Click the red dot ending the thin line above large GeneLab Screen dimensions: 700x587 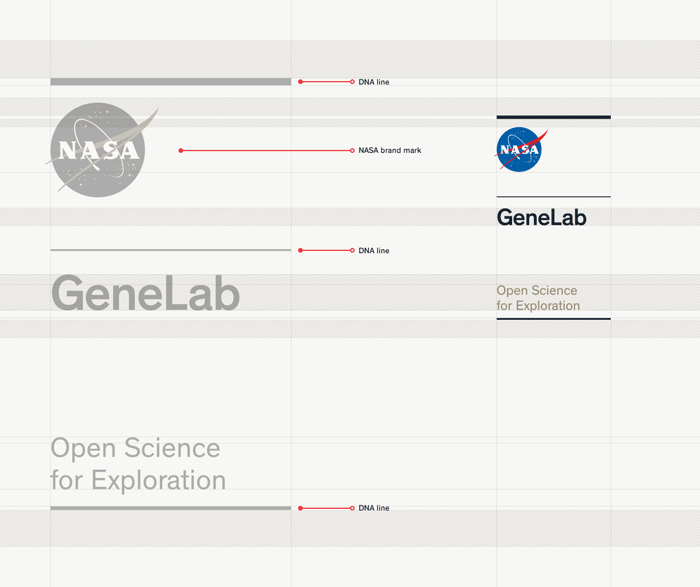tap(300, 250)
